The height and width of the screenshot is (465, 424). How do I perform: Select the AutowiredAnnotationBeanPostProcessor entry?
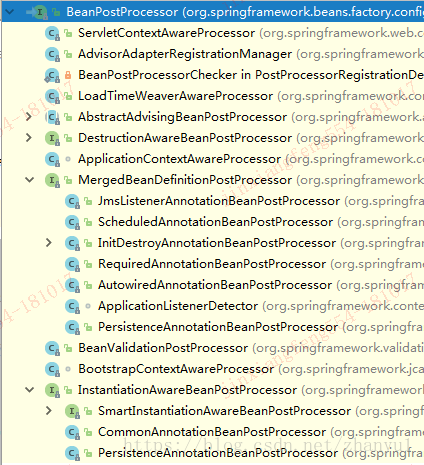pyautogui.click(x=215, y=285)
